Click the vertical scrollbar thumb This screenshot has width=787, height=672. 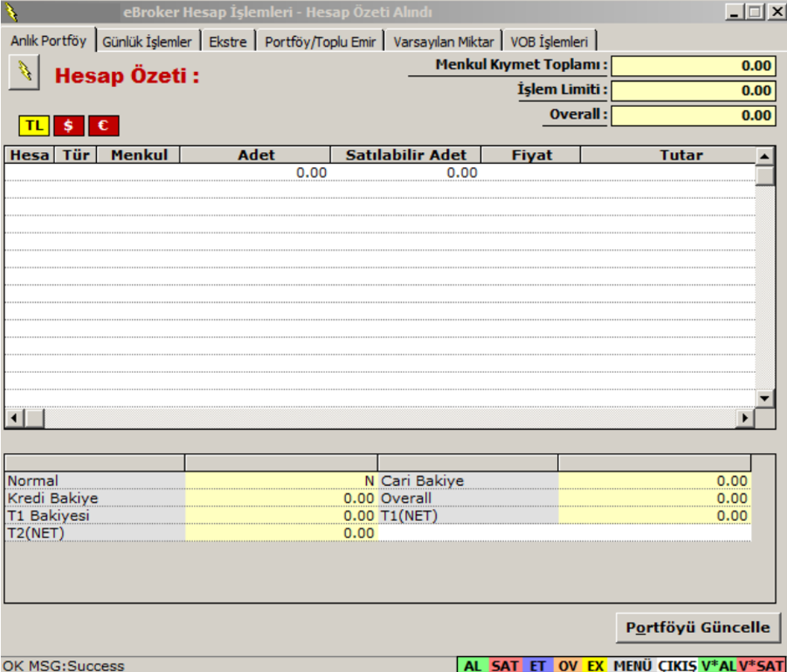point(765,176)
